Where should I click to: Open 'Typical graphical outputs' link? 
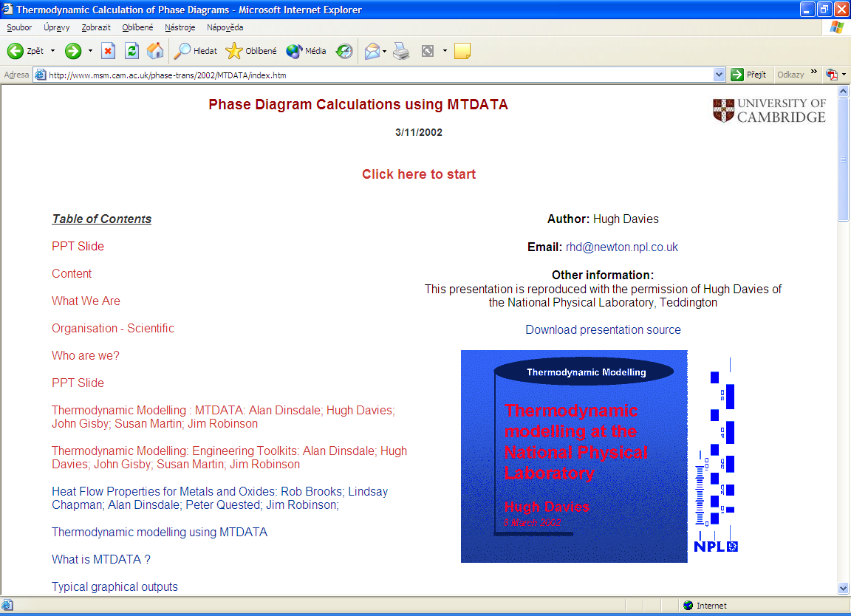click(115, 586)
